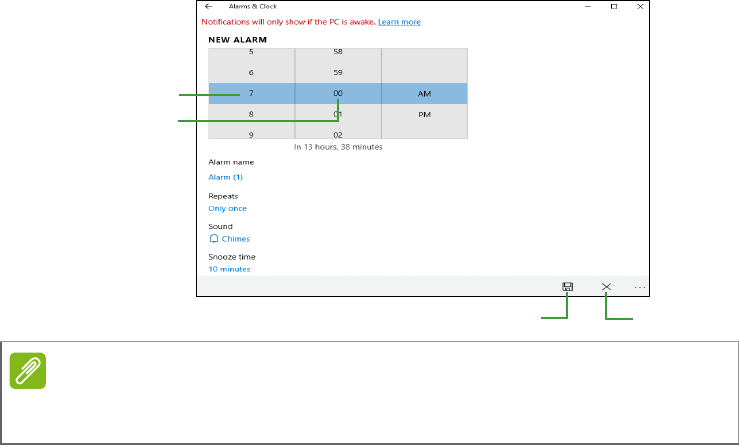Minimize the Alarms & Clock window
The image size is (739, 445).
588,7
